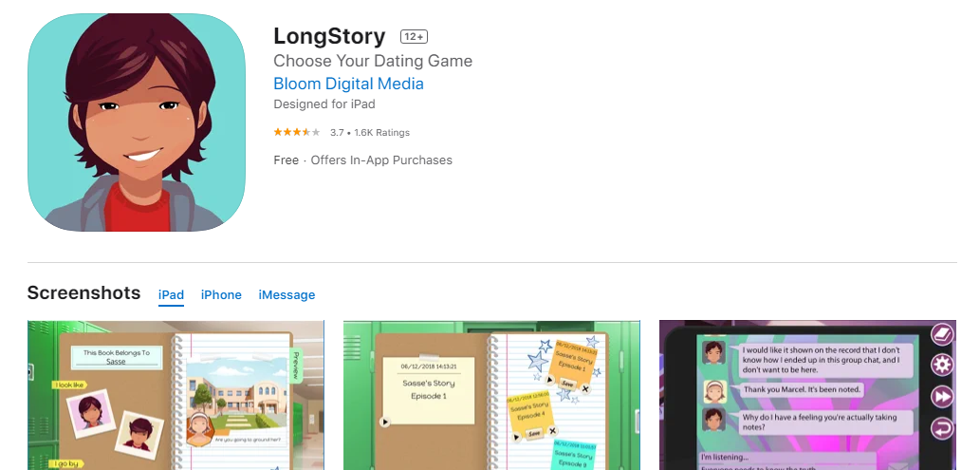The height and width of the screenshot is (470, 980).
Task: Switch to the iPhone screenshots tab
Action: pos(221,294)
